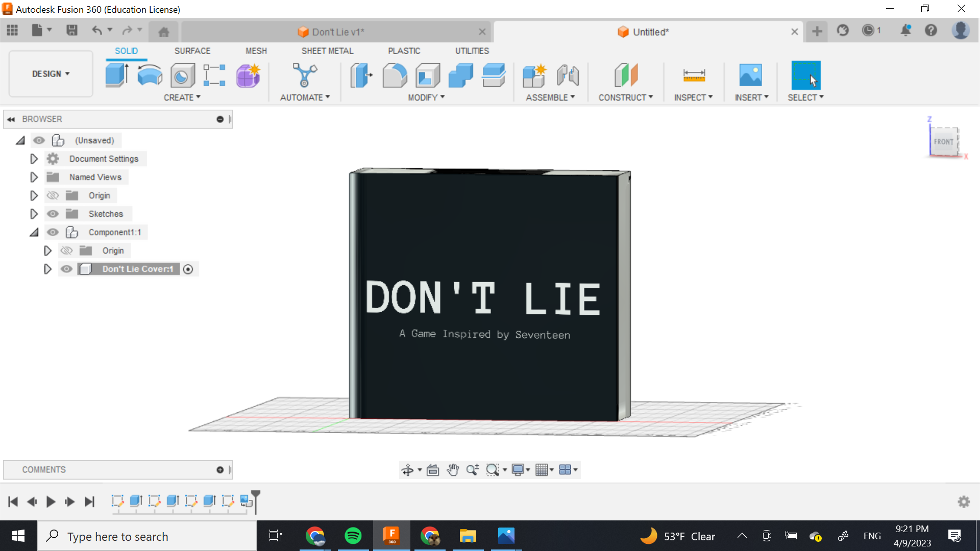Switch to Don't Lie v1 document tab
The width and height of the screenshot is (980, 551).
coord(337,32)
